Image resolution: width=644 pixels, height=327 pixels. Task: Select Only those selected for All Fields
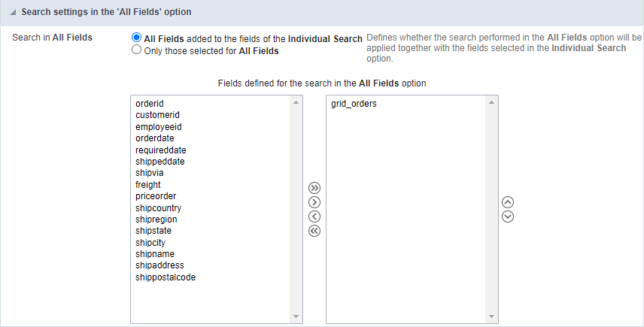pos(136,50)
